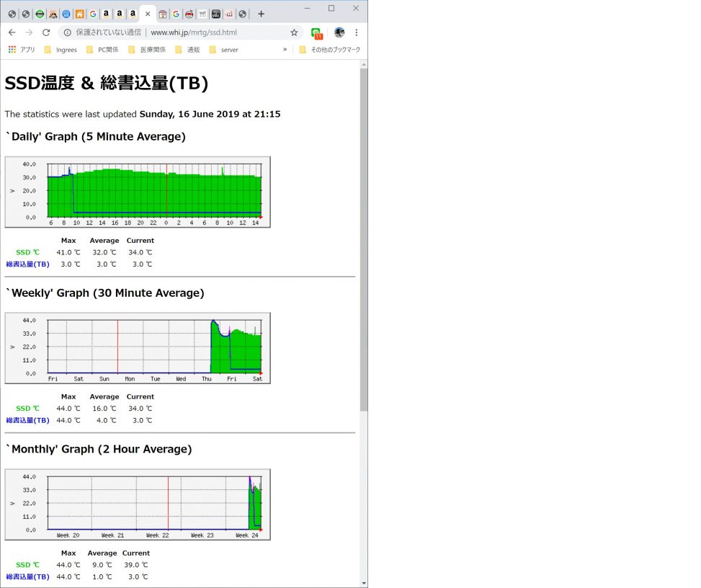Screen dimensions: 701x588
Task: Open the LINE extension with 11 badge
Action: [317, 33]
